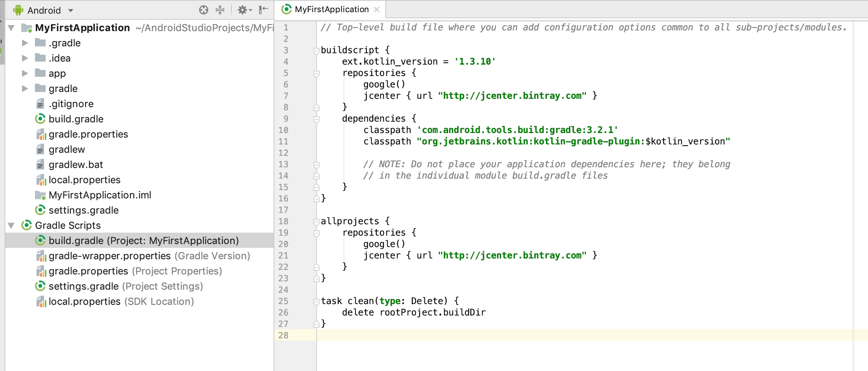
Task: Click the gradlew.bat file icon
Action: point(40,165)
